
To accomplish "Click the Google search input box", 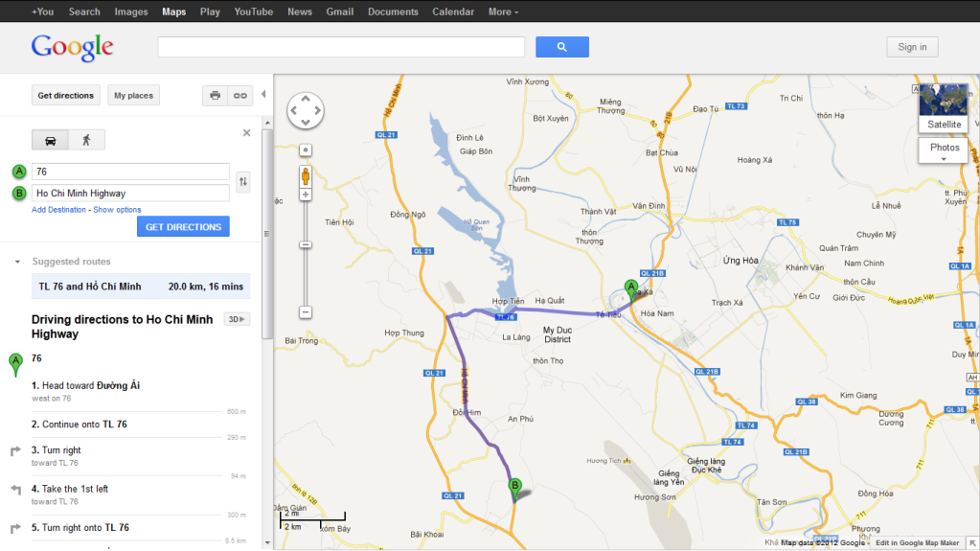I will coord(341,47).
